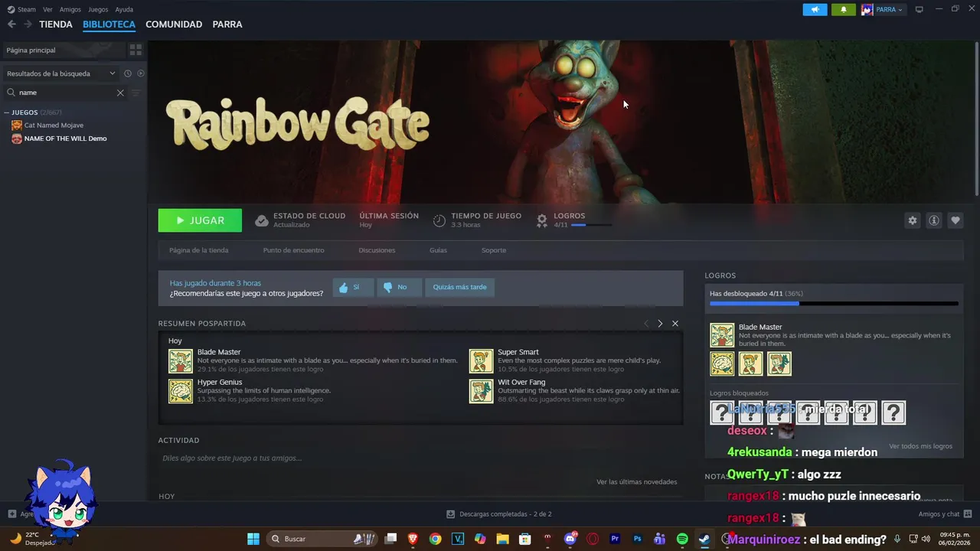Open Big Picture mode monitor icon
Viewport: 980px width, 551px height.
click(x=920, y=9)
